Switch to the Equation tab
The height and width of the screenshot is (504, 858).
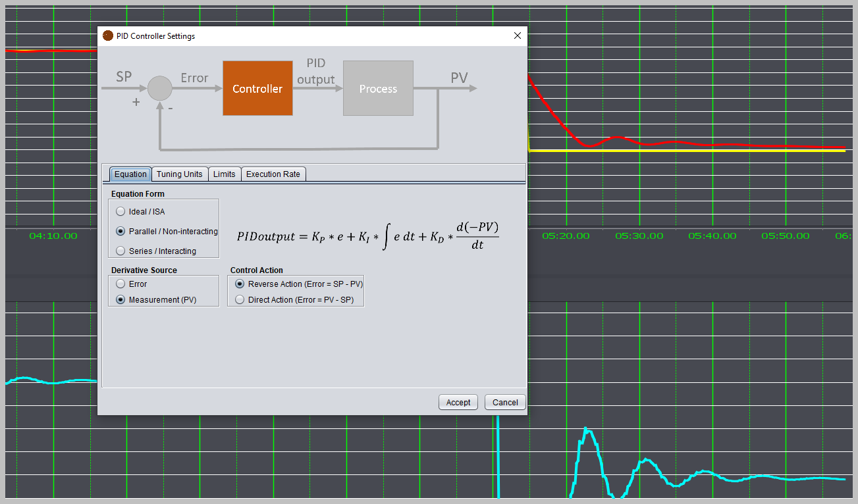pos(130,174)
